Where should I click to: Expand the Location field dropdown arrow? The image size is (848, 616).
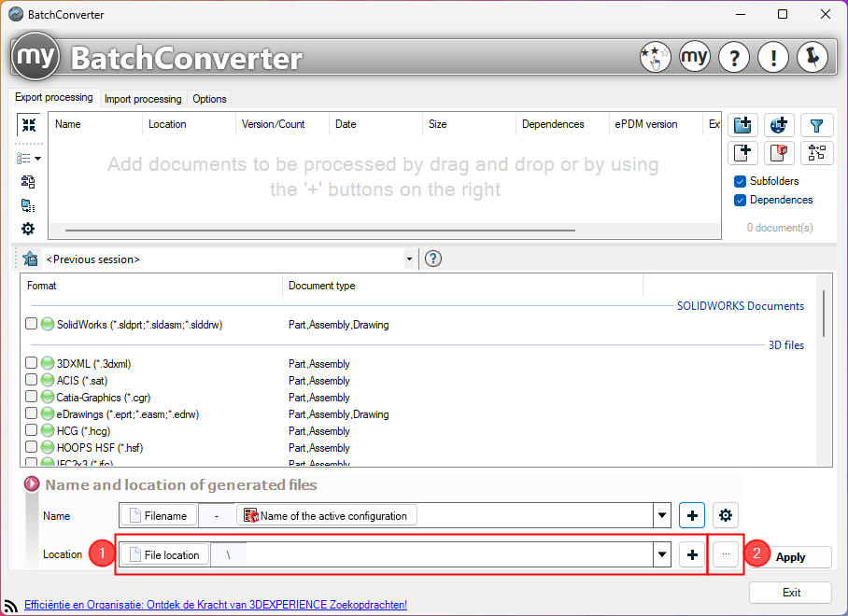point(662,554)
